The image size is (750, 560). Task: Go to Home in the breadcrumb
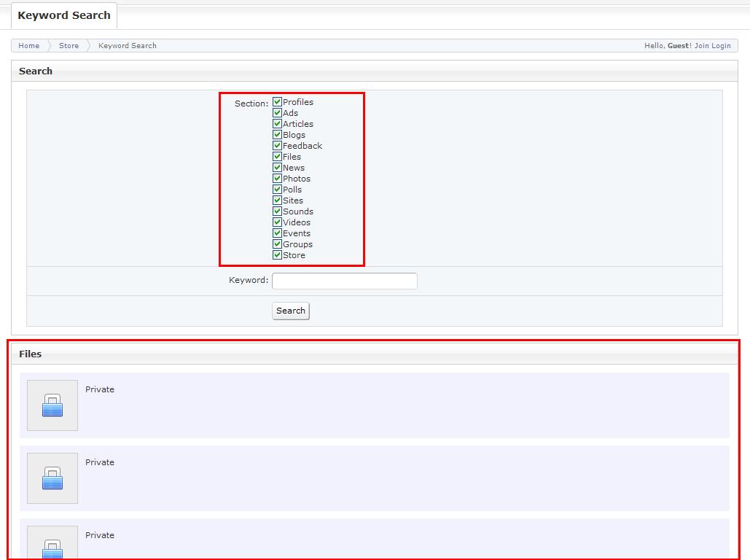point(29,45)
